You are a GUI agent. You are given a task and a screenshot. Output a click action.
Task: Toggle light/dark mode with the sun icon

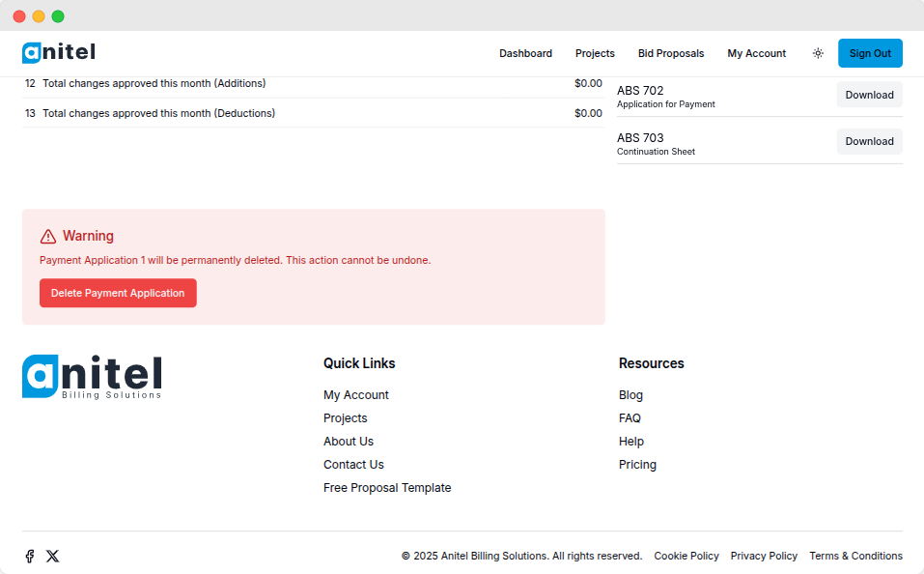point(818,53)
